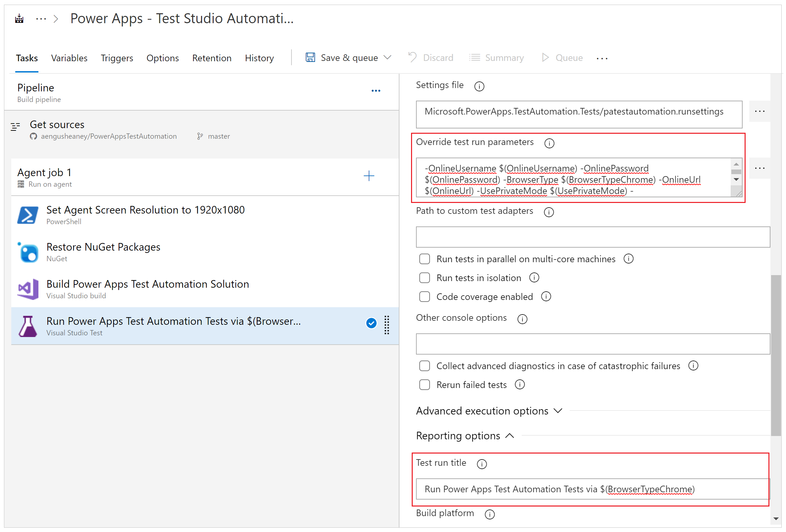Select the Tasks tab
The image size is (786, 532).
(x=26, y=58)
